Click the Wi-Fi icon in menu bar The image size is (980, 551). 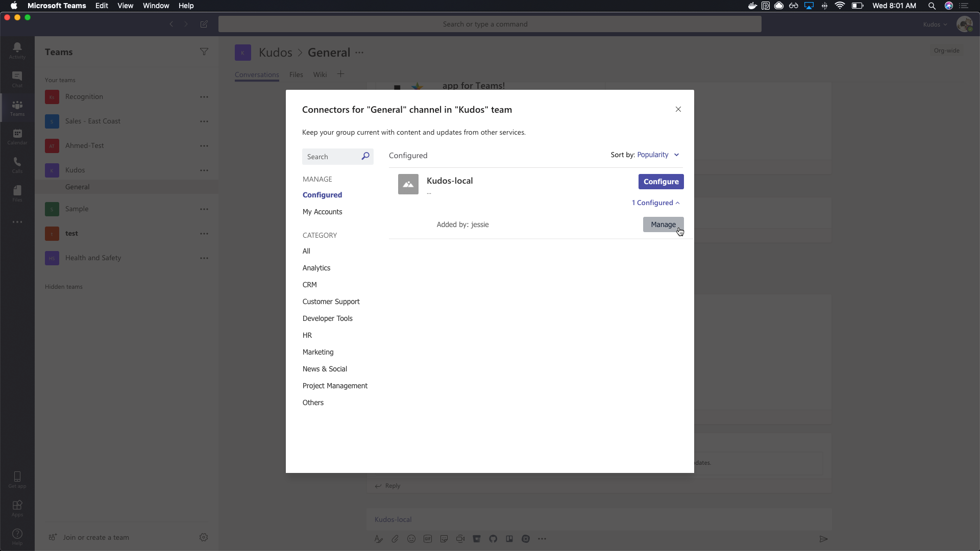pos(840,6)
